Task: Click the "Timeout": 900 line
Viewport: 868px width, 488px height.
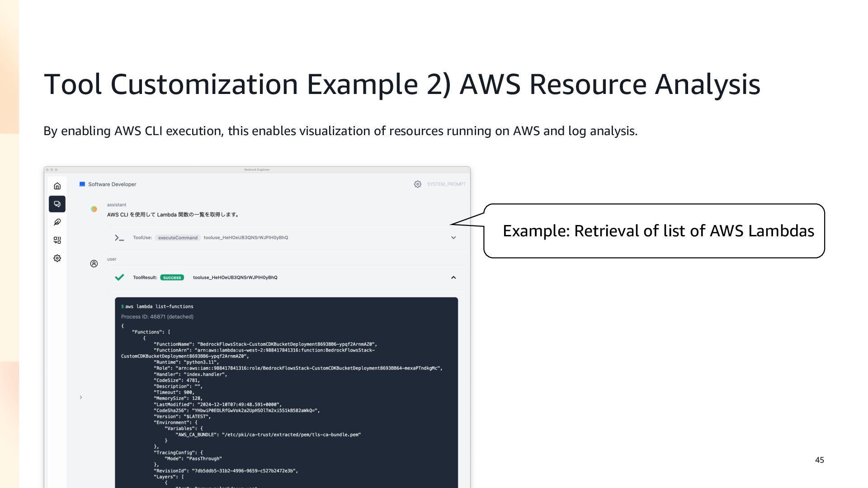Action: click(x=174, y=392)
